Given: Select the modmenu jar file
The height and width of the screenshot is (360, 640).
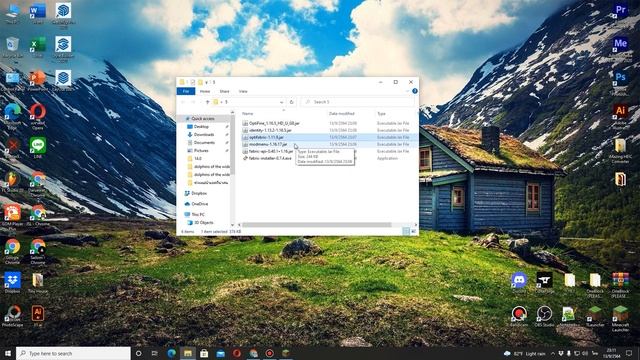Looking at the screenshot, I should pos(268,144).
